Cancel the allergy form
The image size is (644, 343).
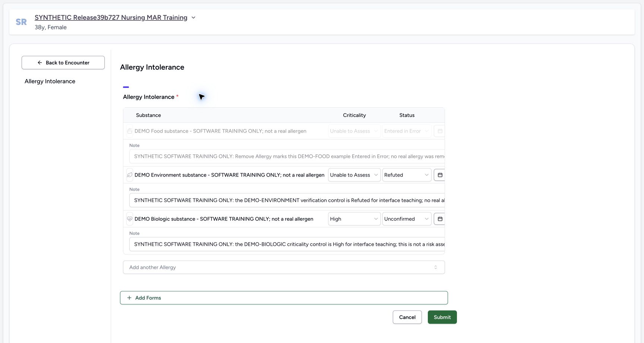coord(407,317)
